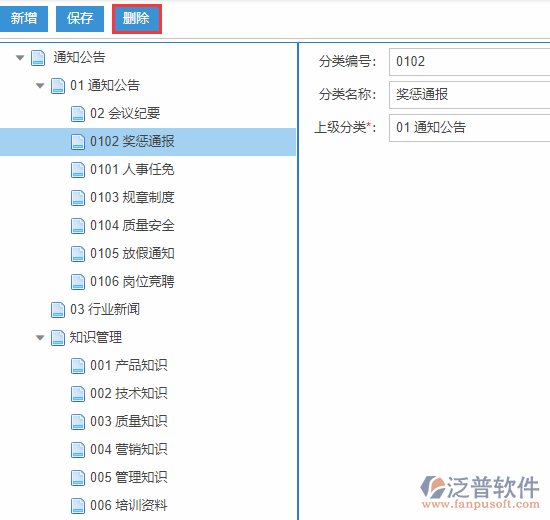Select 0103 规章制度 category
The height and width of the screenshot is (520, 550).
(132, 197)
